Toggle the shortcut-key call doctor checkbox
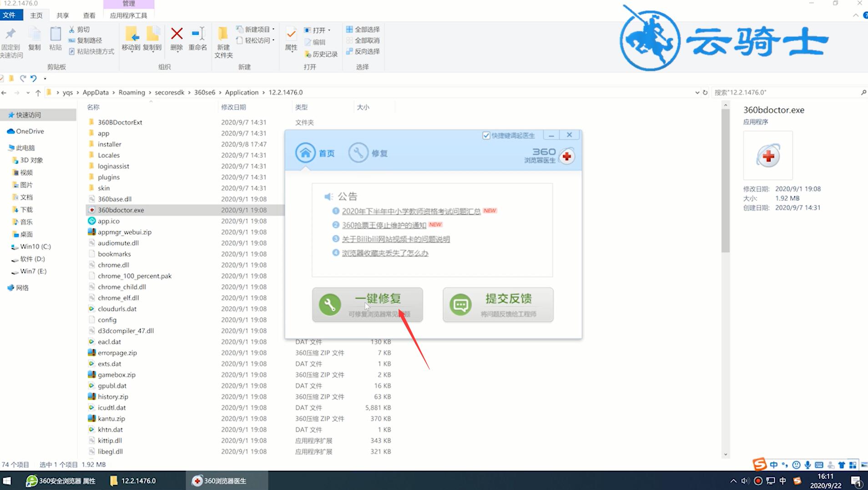This screenshot has width=868, height=490. click(x=486, y=136)
